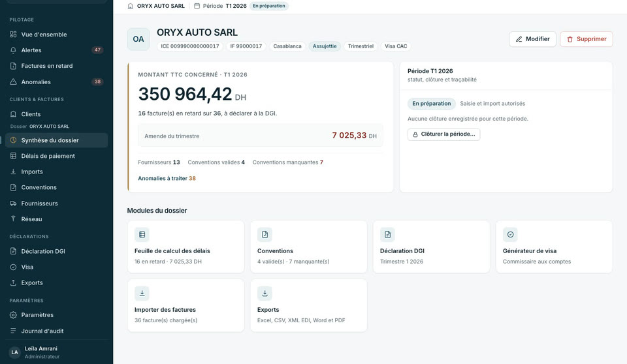Click the Paramètres gear icon

point(13,315)
